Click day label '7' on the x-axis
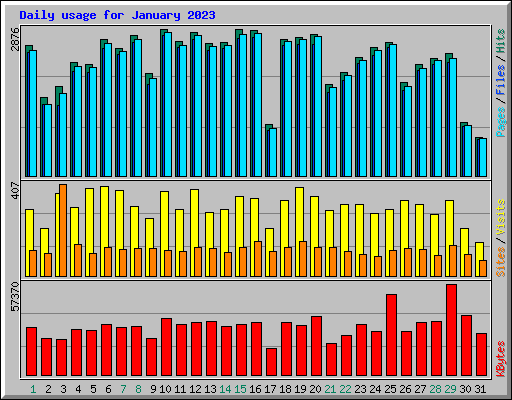Image resolution: width=512 pixels, height=400 pixels. (123, 389)
